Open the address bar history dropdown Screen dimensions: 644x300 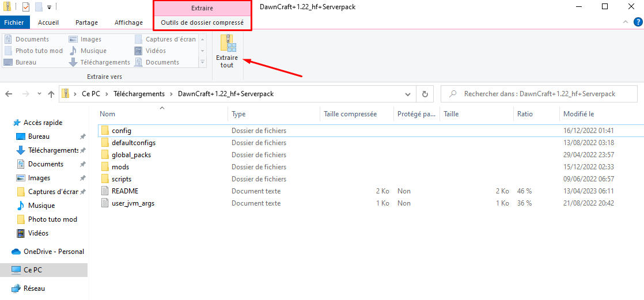408,94
